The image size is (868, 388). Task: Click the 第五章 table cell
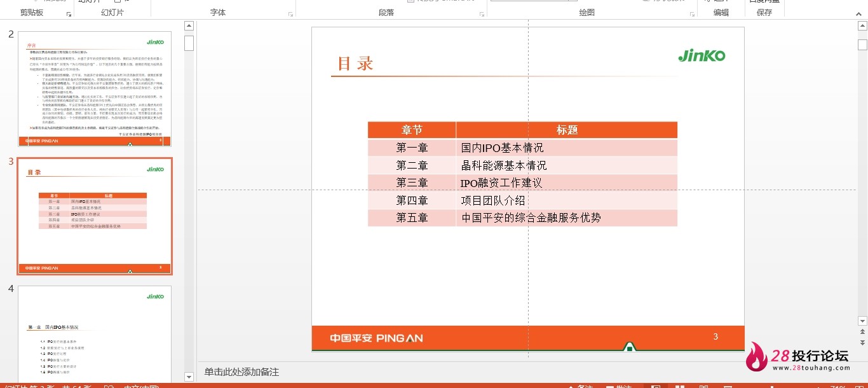click(x=412, y=218)
